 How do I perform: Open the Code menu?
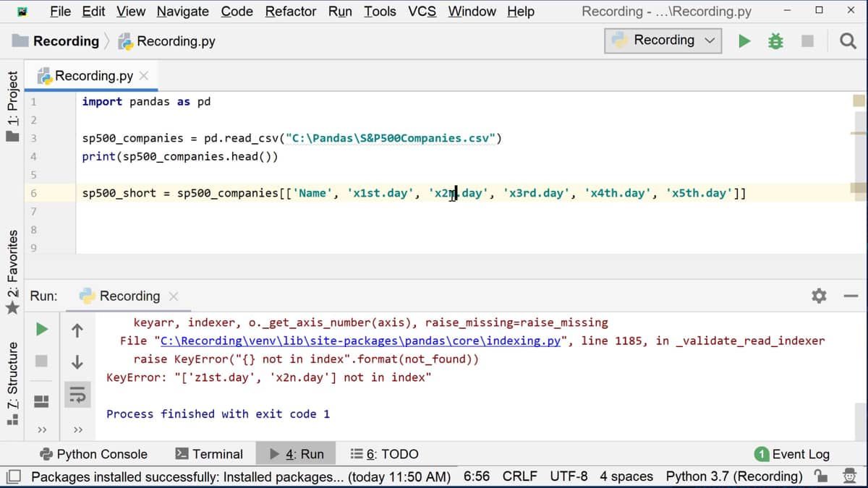(x=237, y=12)
